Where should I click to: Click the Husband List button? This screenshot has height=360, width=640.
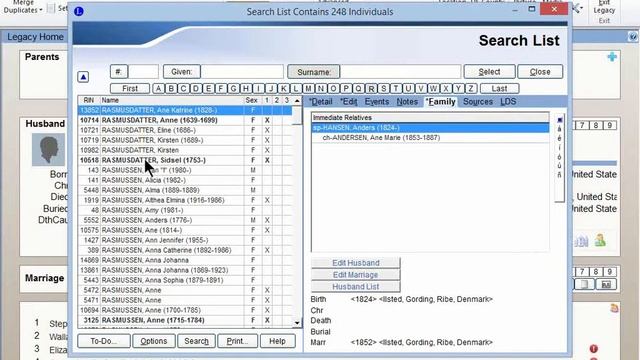click(x=356, y=287)
